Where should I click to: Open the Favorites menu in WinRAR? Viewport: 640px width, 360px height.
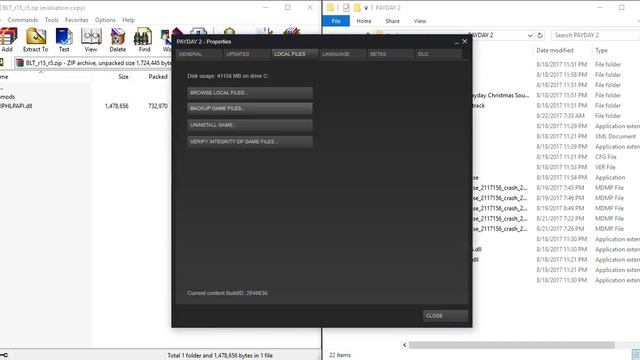(x=77, y=20)
